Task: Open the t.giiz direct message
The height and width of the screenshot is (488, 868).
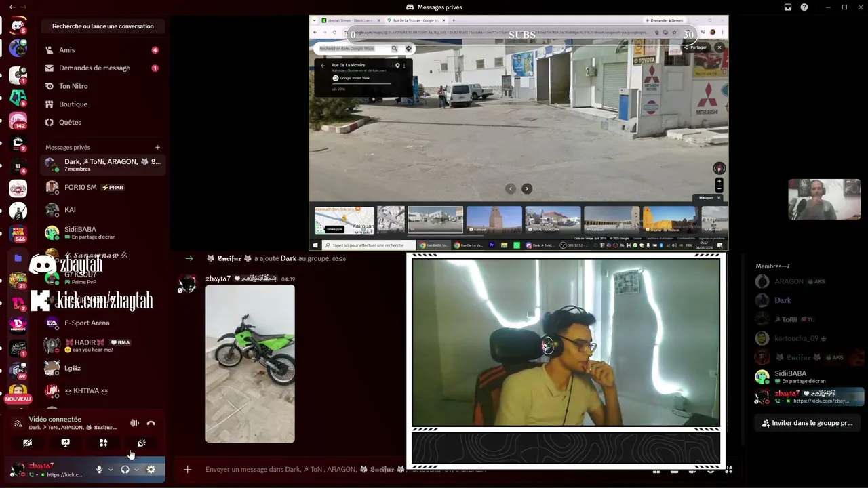Action: click(102, 368)
